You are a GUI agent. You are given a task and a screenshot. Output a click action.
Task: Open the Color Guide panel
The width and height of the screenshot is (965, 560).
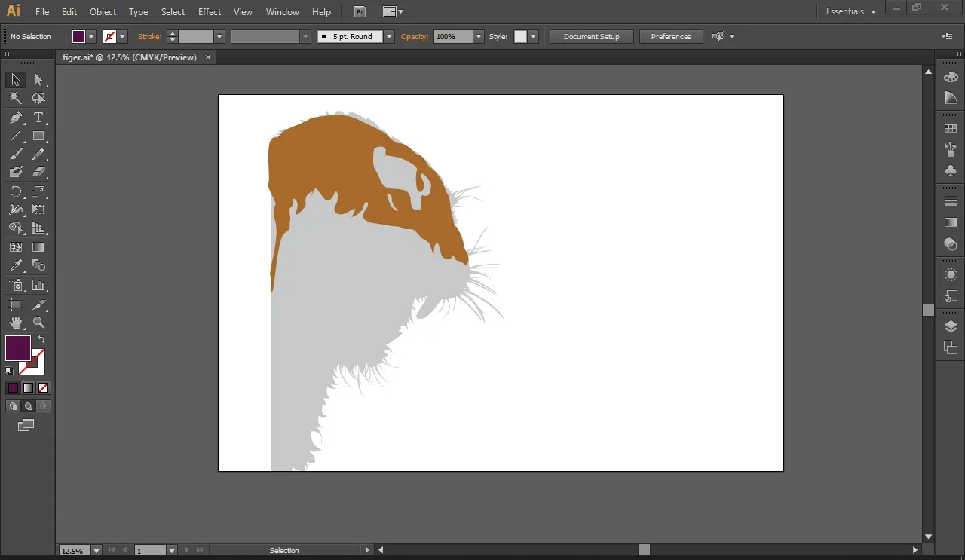click(x=951, y=98)
